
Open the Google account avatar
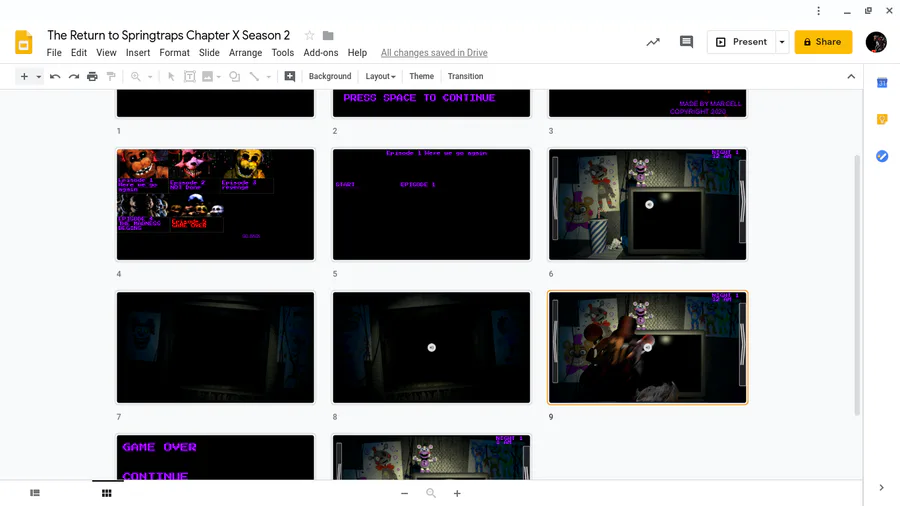point(876,42)
